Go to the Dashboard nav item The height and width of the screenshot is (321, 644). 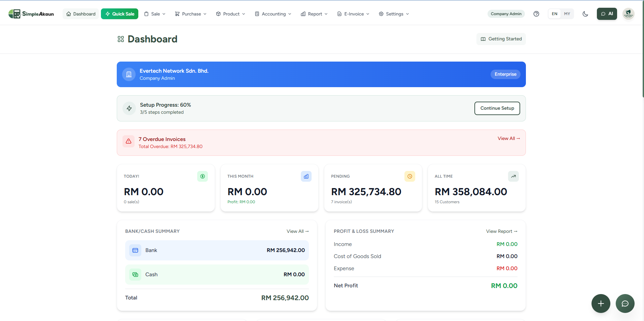pyautogui.click(x=81, y=14)
